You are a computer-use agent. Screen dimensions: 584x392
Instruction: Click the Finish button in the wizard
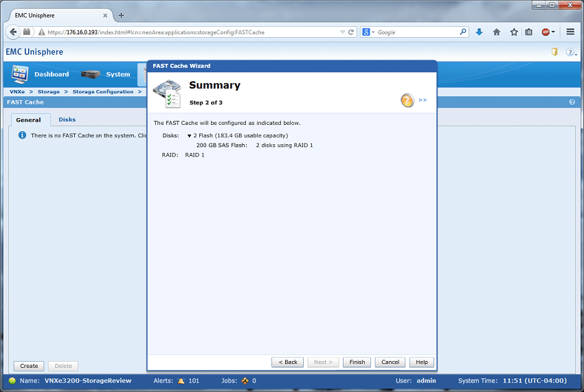click(357, 362)
